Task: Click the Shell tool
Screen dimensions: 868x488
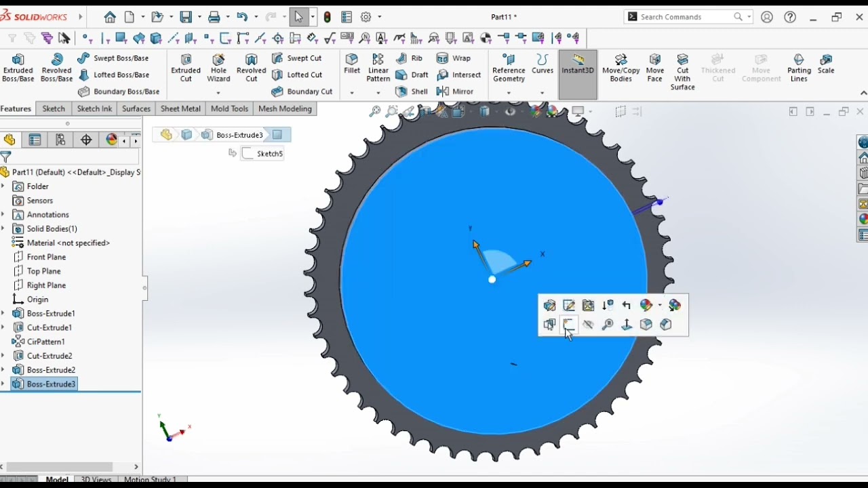Action: pos(412,91)
